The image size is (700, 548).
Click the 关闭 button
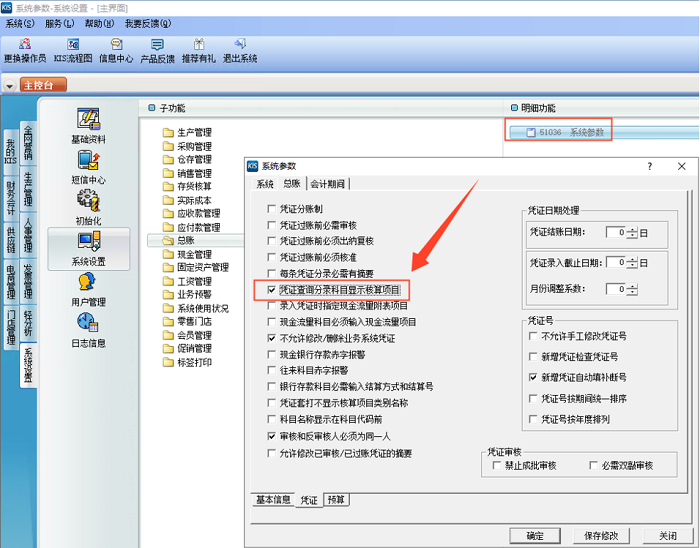point(668,536)
